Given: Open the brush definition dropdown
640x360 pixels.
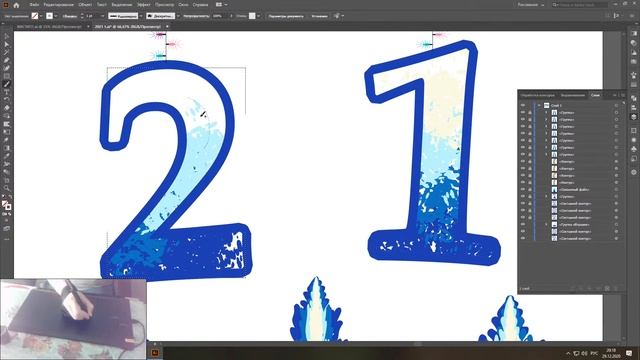Looking at the screenshot, I should (x=178, y=16).
